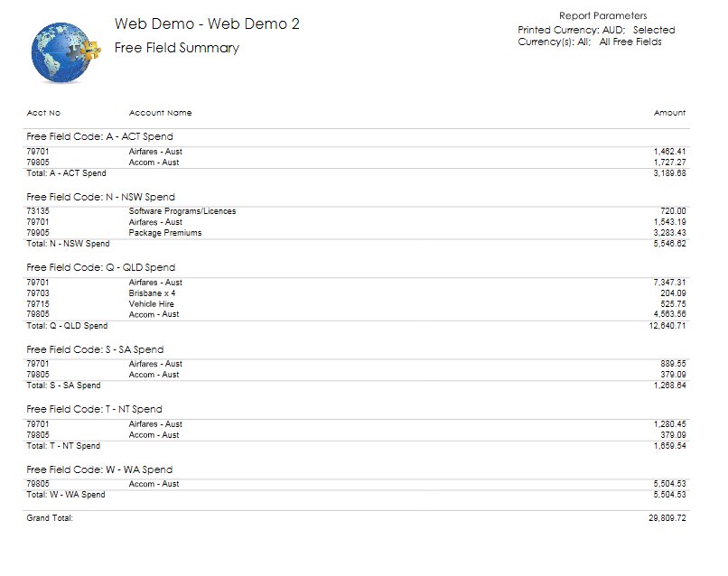Click the 204.09 amount
Viewport: 728px width, 576px height.
click(x=673, y=293)
